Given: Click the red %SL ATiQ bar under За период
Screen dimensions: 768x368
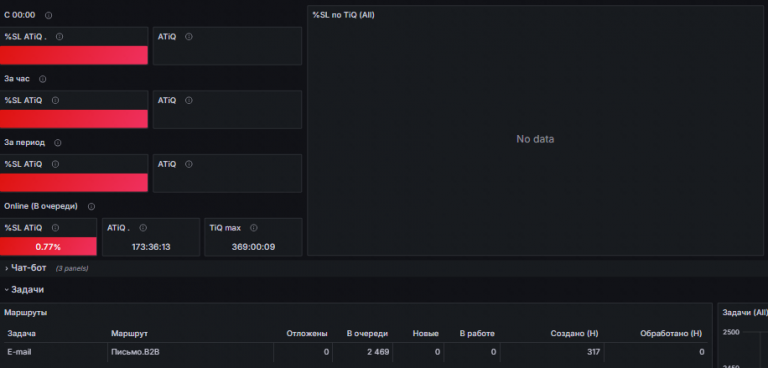Looking at the screenshot, I should [x=73, y=183].
